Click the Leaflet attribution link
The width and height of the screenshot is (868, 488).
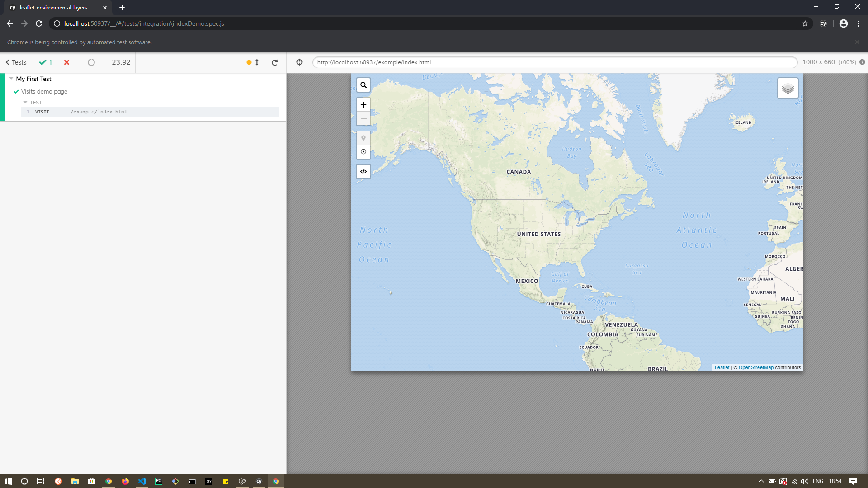(x=722, y=367)
